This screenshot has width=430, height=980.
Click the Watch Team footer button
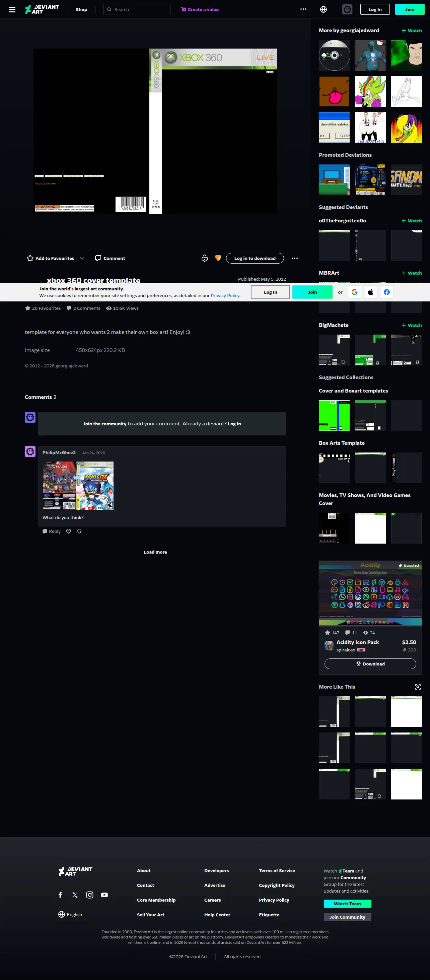pos(347,904)
